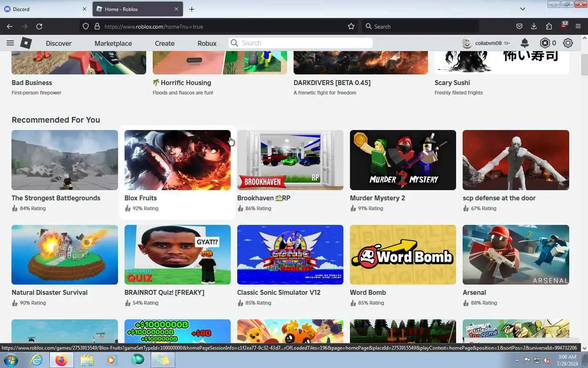
Task: Click the system tray volume icon
Action: click(547, 360)
